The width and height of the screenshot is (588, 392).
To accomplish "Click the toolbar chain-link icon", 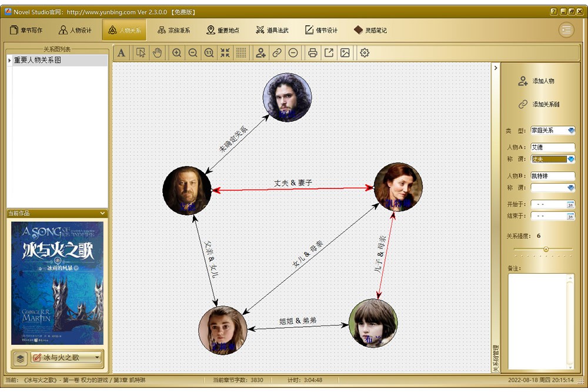I will [x=277, y=53].
